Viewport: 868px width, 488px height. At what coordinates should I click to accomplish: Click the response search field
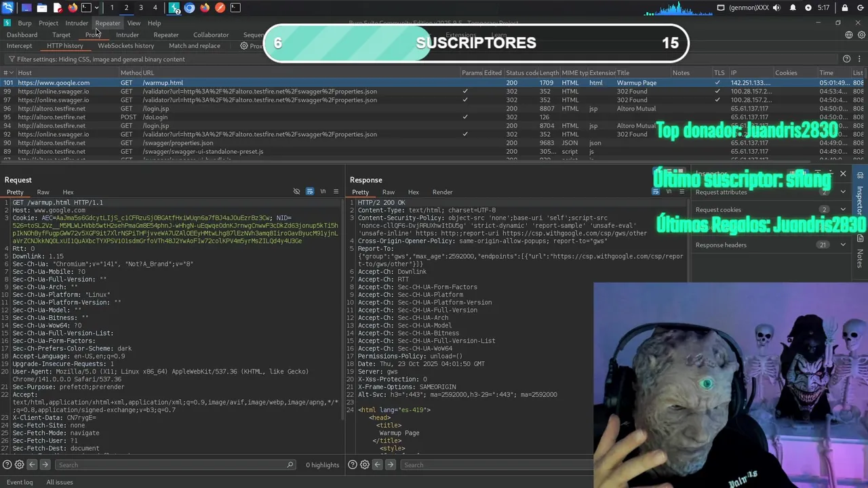496,465
